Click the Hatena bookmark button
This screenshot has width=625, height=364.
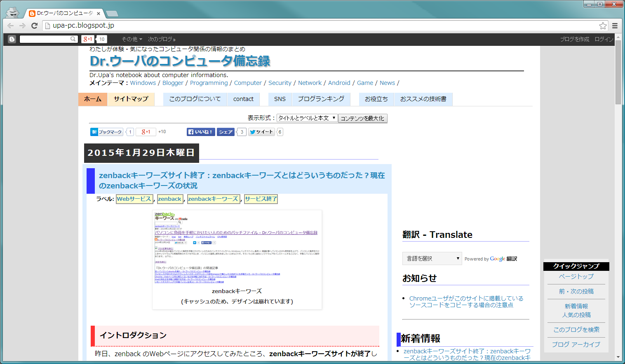pos(107,132)
